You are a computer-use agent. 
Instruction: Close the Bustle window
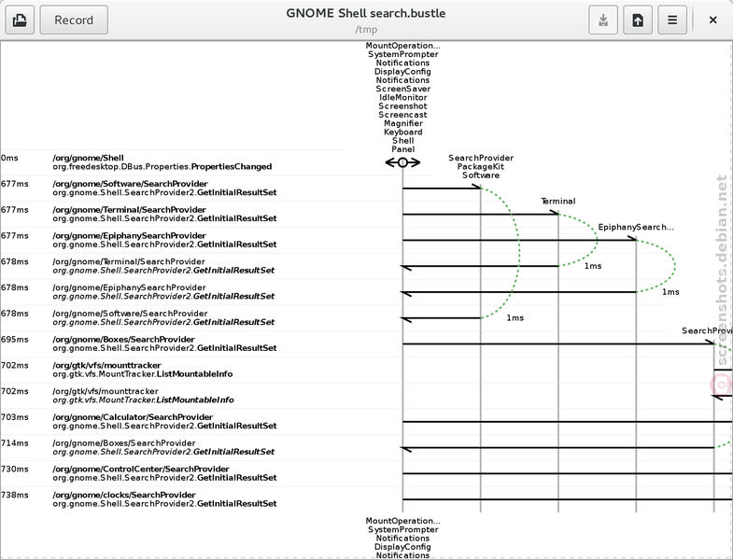click(x=712, y=21)
